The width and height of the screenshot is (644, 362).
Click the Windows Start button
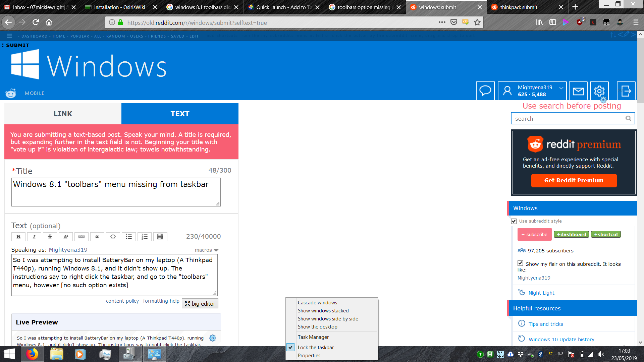tap(10, 354)
